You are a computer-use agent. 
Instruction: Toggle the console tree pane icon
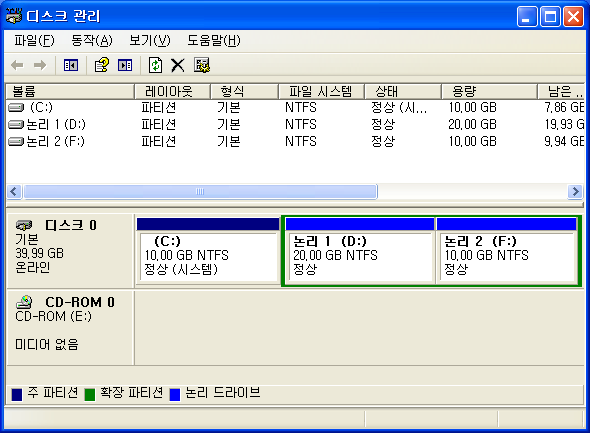(x=71, y=65)
